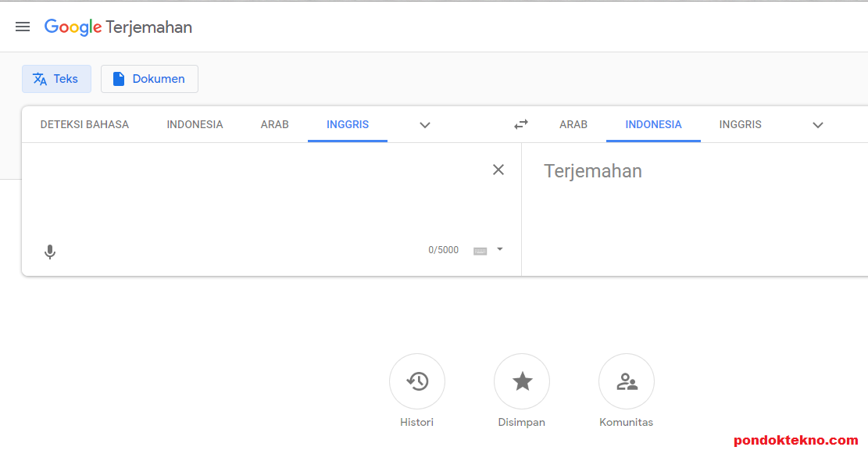Expand the source language list

pos(425,125)
